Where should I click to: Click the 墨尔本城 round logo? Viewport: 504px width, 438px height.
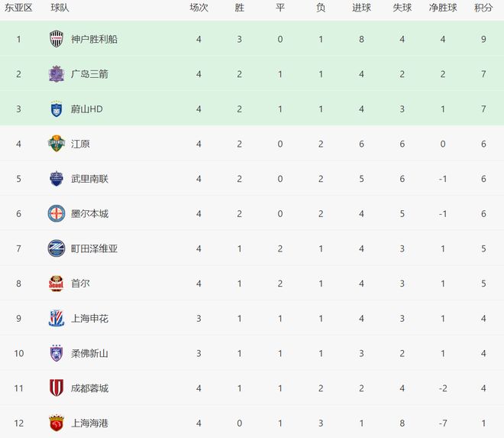coord(57,213)
